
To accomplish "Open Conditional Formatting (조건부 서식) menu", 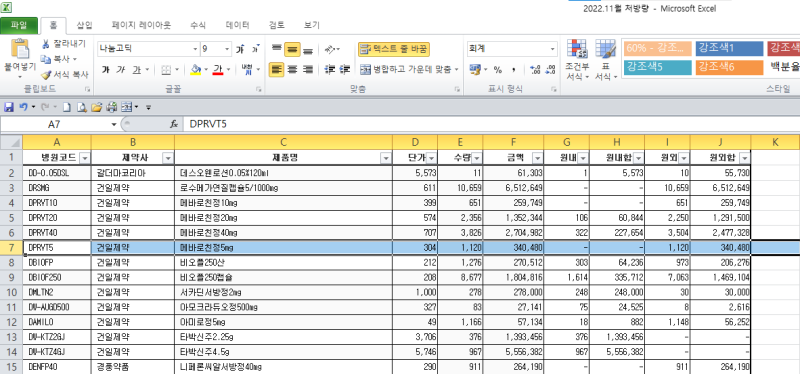I will pos(577,59).
